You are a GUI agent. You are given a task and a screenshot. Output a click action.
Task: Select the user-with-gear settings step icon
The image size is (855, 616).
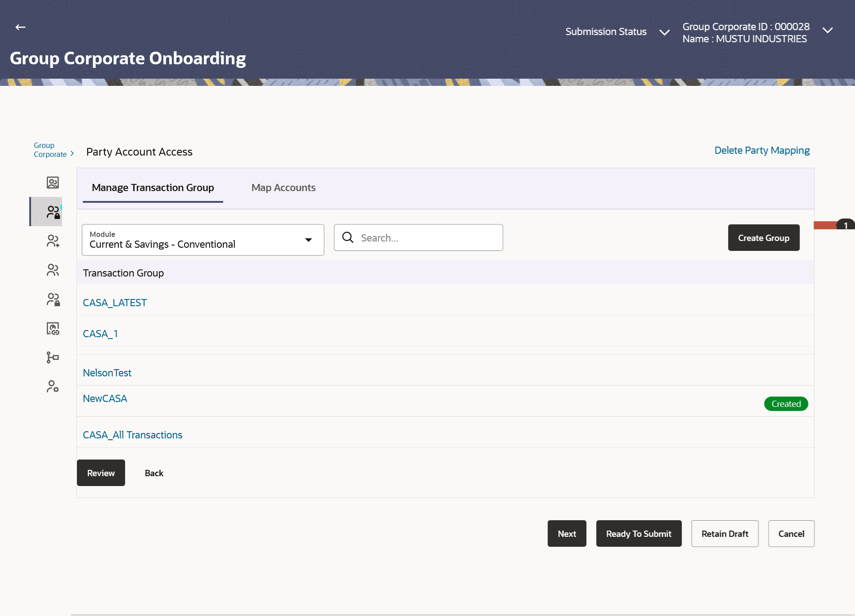pyautogui.click(x=53, y=387)
